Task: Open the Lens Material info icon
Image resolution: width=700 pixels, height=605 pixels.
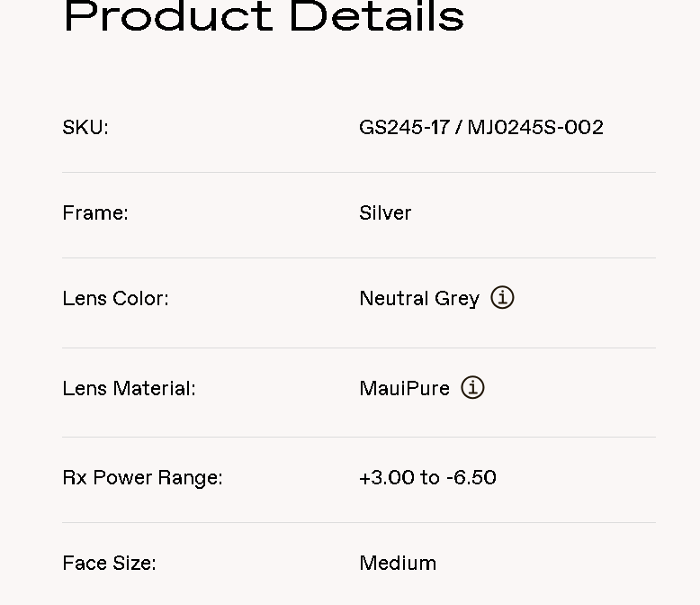Action: click(x=472, y=388)
